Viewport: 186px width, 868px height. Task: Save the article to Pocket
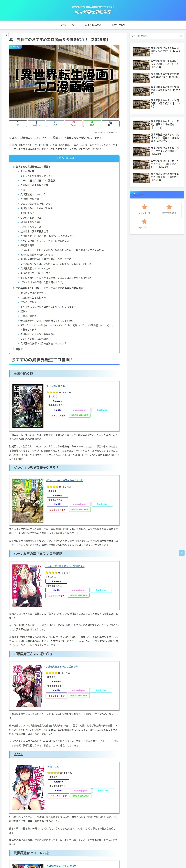pyautogui.click(x=74, y=124)
